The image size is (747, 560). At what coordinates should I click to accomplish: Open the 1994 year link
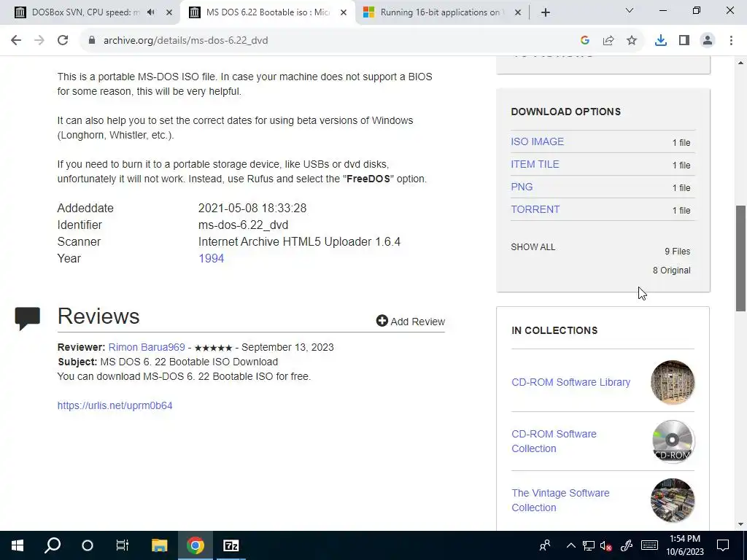(x=211, y=259)
